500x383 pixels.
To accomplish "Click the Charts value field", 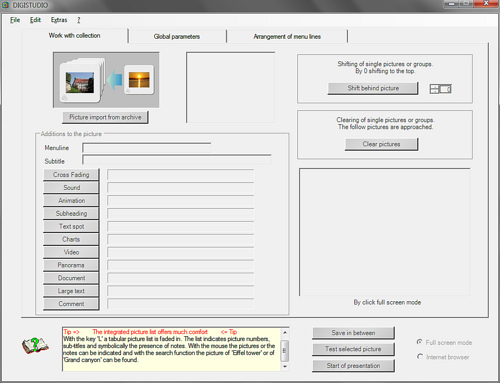I will pyautogui.click(x=180, y=239).
